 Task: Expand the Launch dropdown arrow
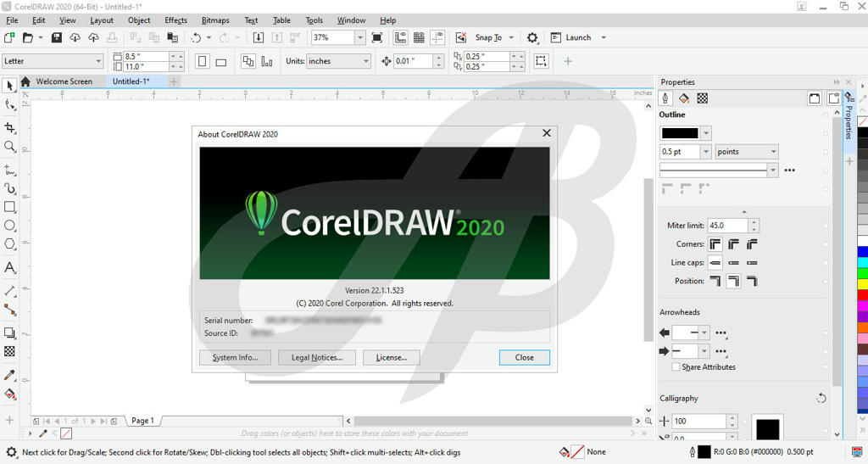pos(604,37)
